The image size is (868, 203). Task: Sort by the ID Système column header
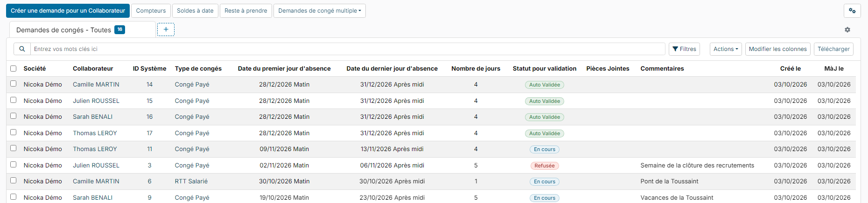[149, 69]
